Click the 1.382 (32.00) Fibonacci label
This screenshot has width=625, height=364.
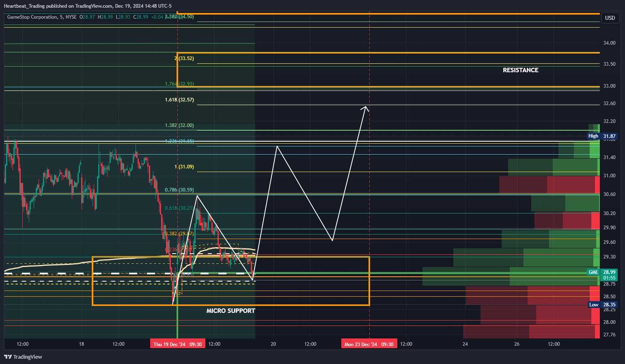click(x=179, y=125)
